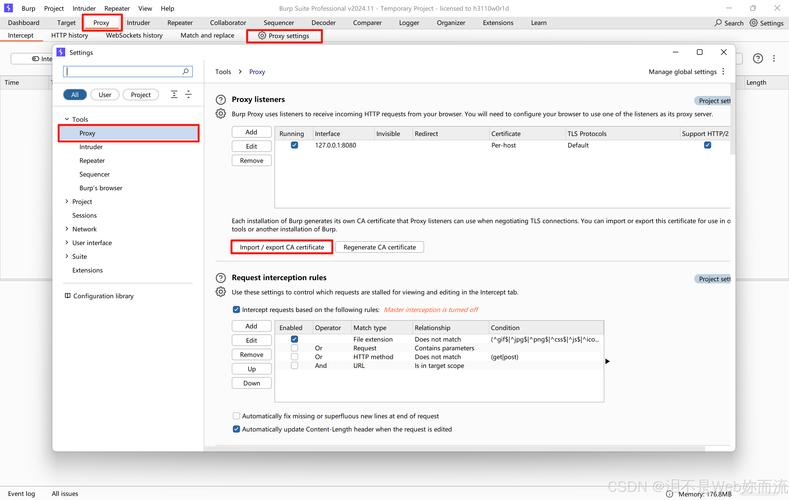
Task: Enable automatically fix missing new lines option
Action: click(236, 416)
